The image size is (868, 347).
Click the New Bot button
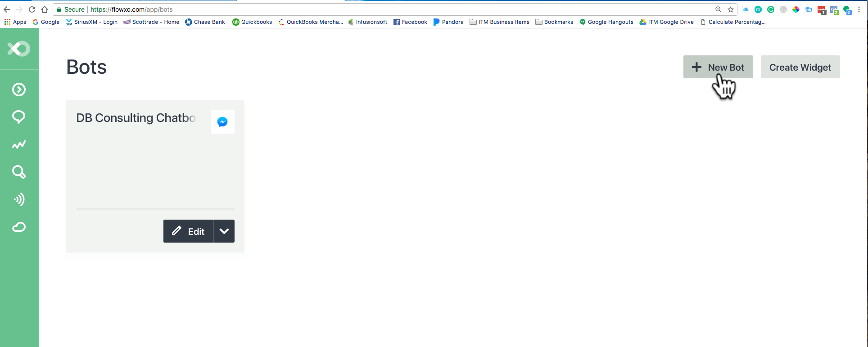(718, 67)
